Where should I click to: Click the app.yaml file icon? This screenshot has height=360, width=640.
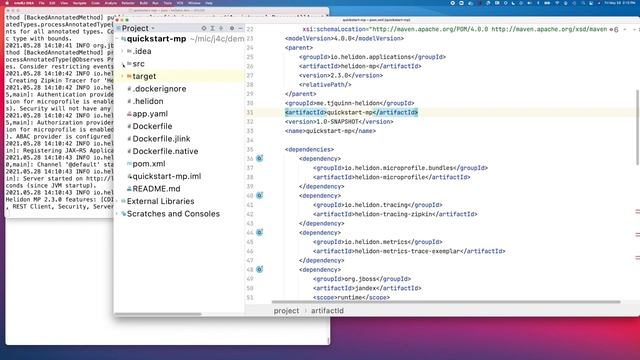[129, 114]
